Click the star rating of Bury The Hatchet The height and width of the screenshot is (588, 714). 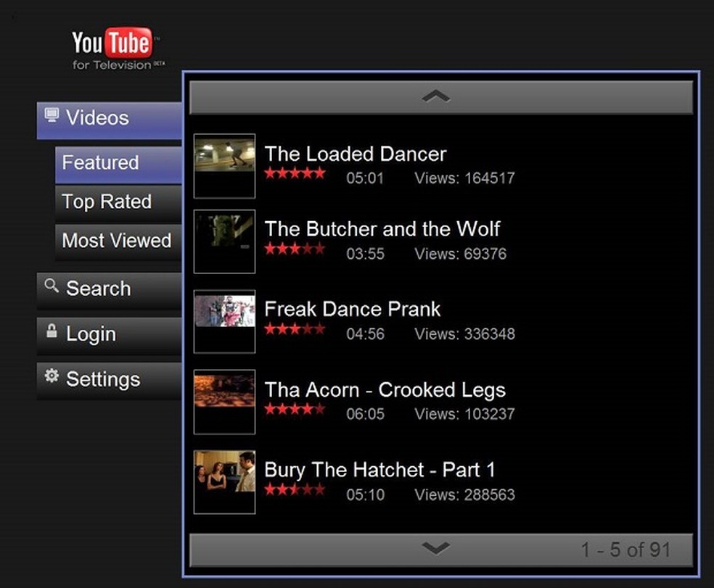pyautogui.click(x=295, y=489)
